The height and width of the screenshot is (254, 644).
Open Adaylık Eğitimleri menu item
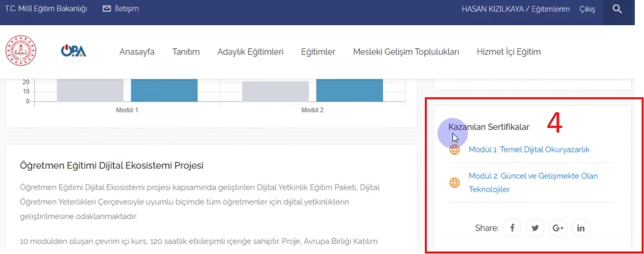pyautogui.click(x=250, y=52)
